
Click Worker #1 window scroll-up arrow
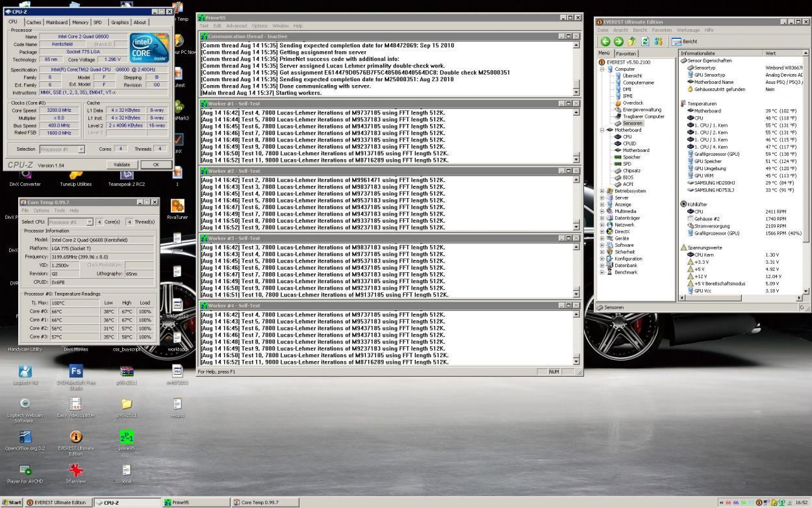coord(576,112)
